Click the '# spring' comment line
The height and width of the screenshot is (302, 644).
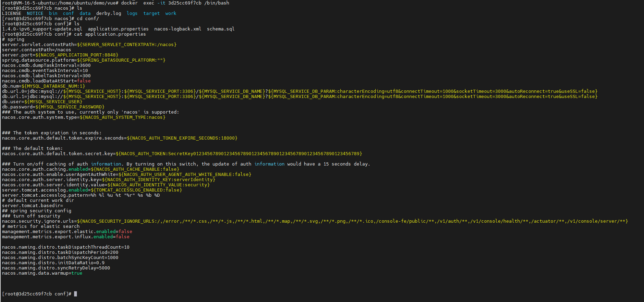[x=13, y=39]
